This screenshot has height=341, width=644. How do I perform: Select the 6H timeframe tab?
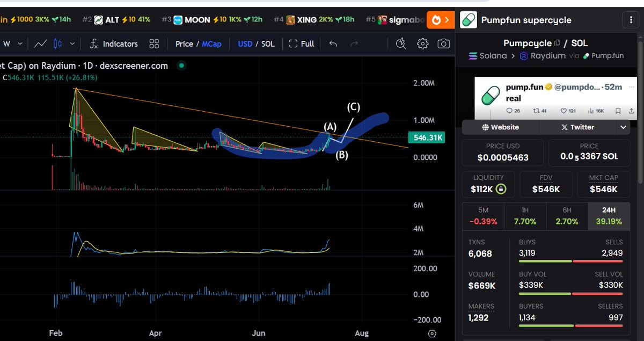click(x=567, y=216)
